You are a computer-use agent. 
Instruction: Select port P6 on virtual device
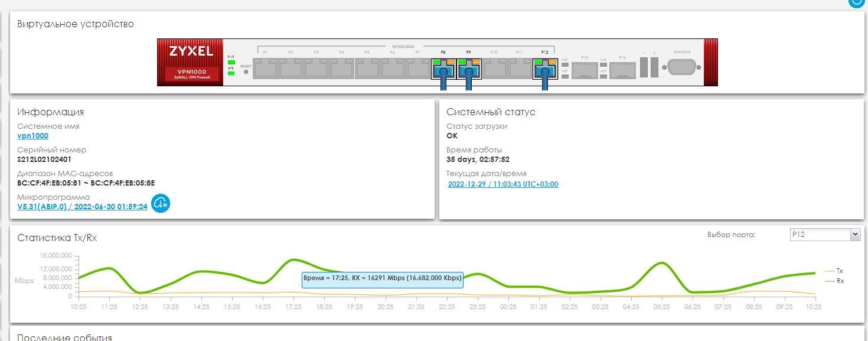[392, 68]
